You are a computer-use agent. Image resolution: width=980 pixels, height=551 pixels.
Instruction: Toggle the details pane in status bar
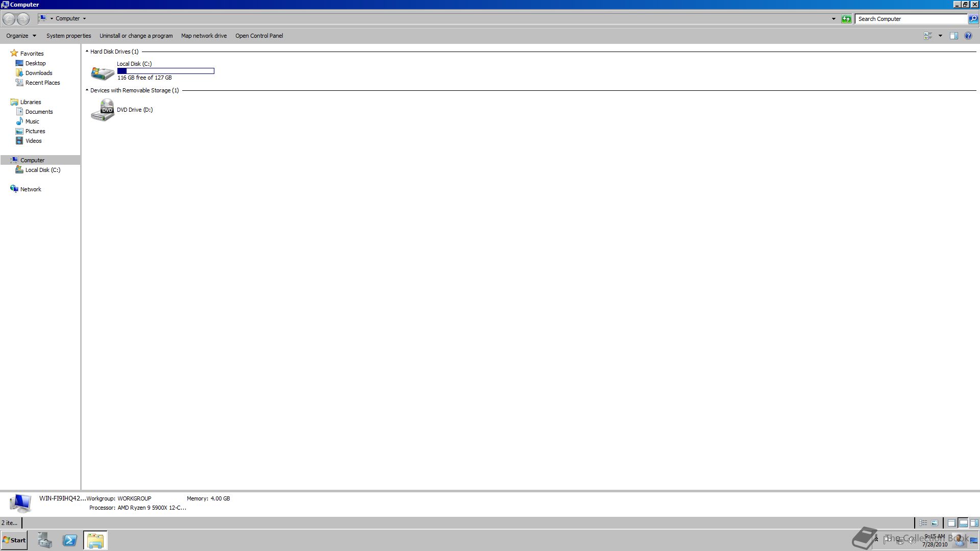pos(963,523)
